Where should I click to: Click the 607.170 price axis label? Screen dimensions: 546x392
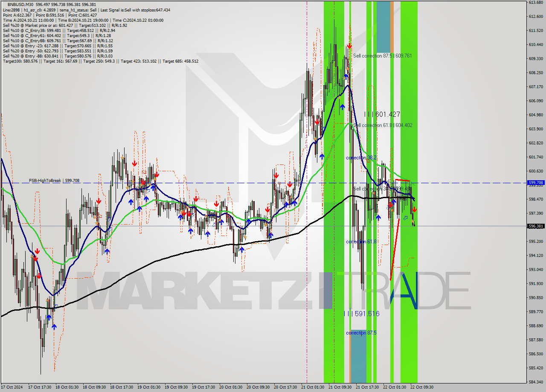(x=536, y=86)
